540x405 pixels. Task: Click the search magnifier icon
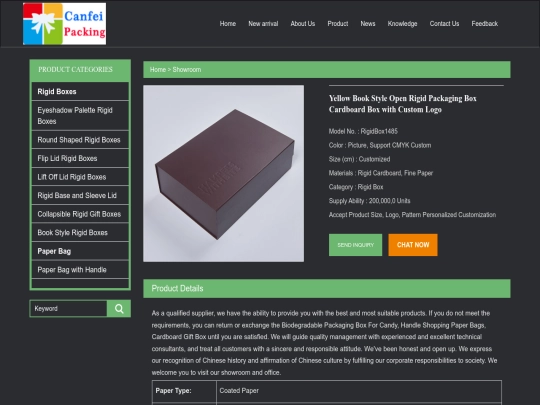(119, 309)
